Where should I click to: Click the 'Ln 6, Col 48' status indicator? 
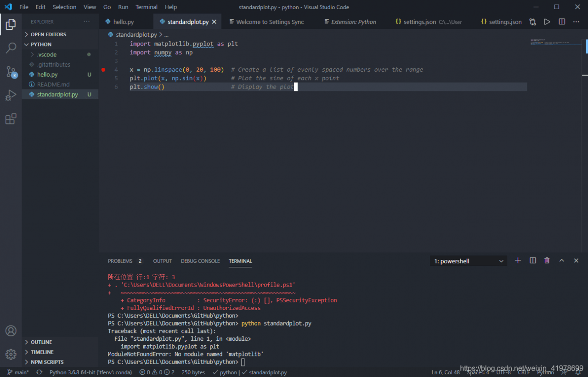[445, 372]
